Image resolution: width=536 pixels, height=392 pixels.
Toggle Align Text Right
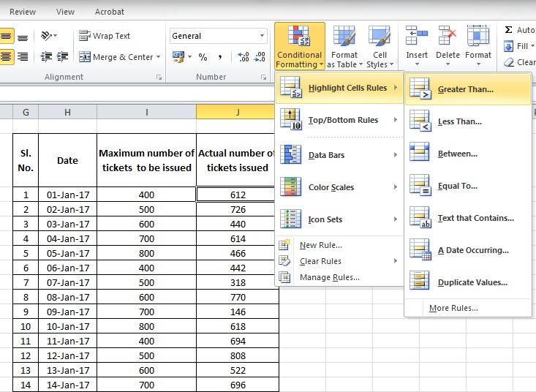pos(23,56)
